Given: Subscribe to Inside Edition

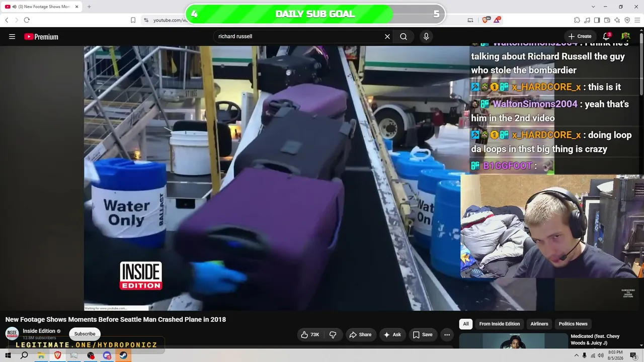Looking at the screenshot, I should click(85, 334).
